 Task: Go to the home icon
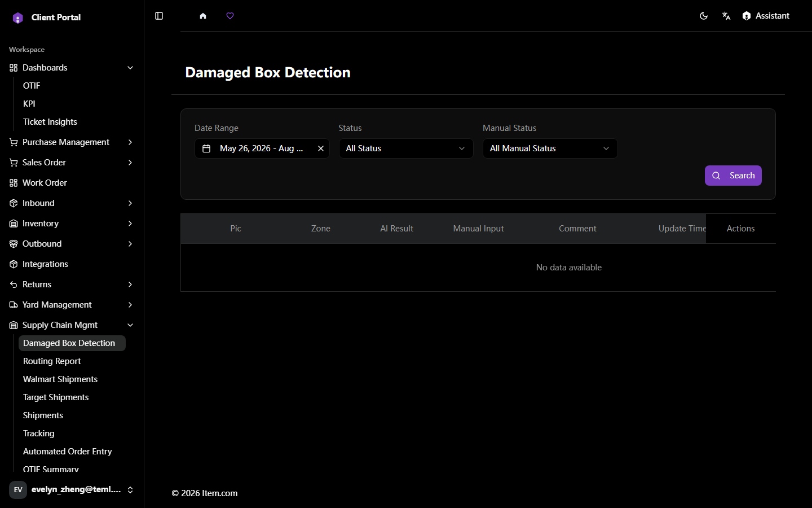coord(203,16)
